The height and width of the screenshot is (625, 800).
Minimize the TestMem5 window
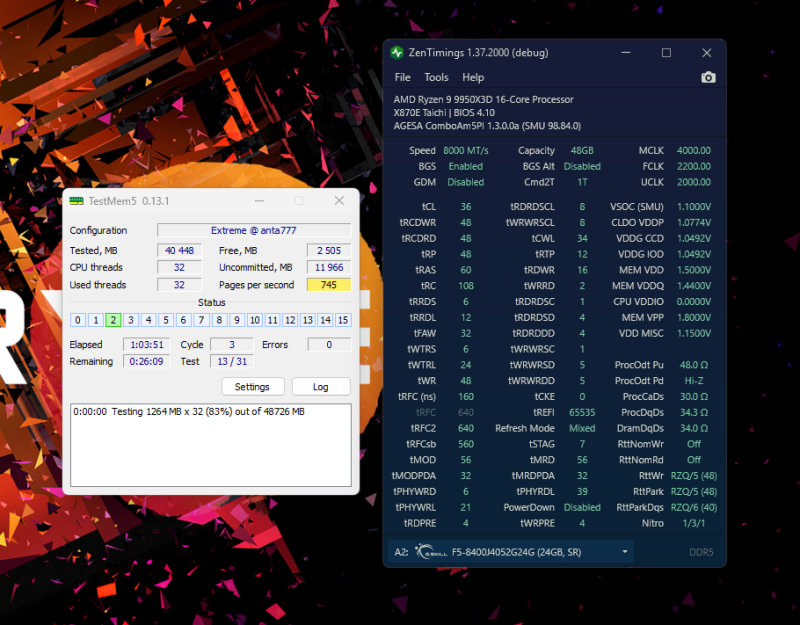(x=259, y=201)
